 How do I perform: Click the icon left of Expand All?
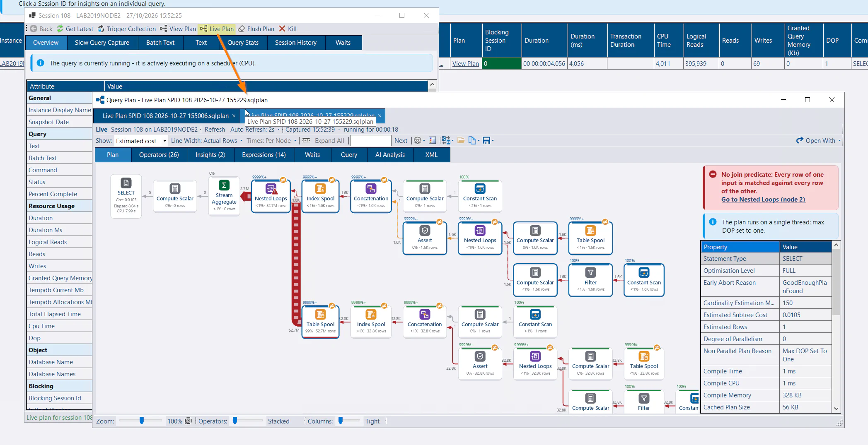click(306, 141)
